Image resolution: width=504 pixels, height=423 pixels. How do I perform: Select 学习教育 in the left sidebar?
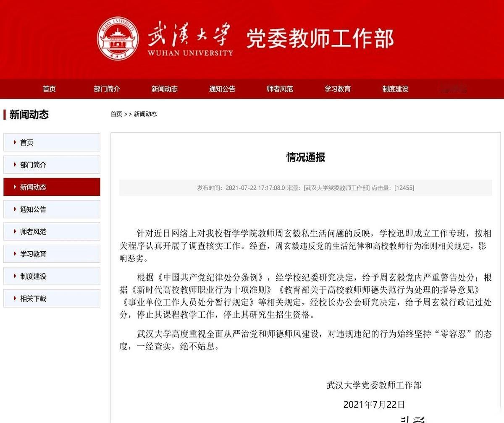coord(52,253)
